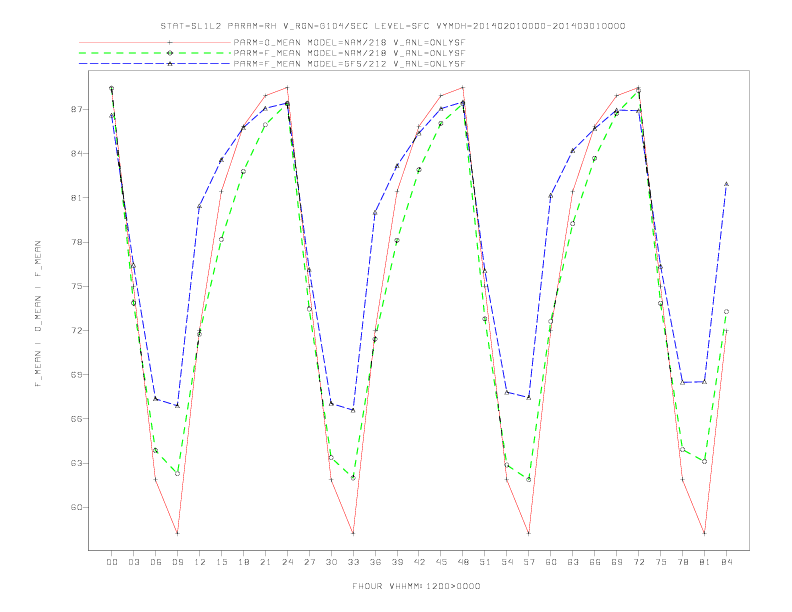Click x-axis forecast hour label 57
Viewport: 792px width, 612px height.
529,562
